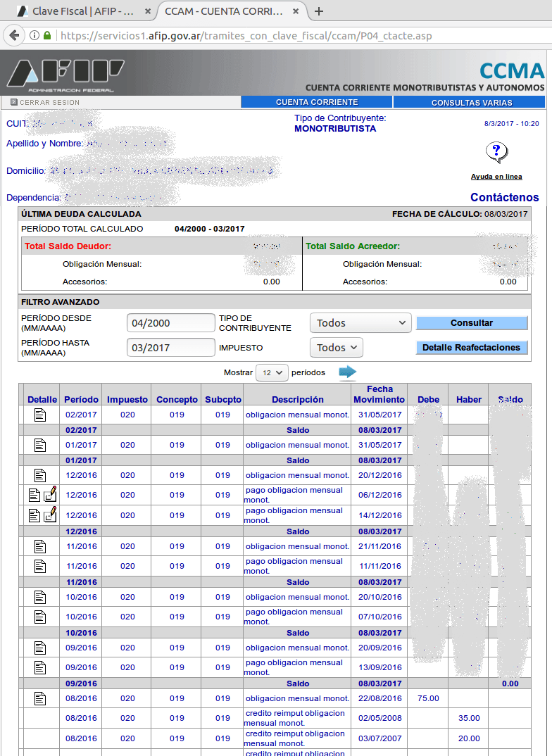This screenshot has width=552, height=756.
Task: Open detail icon for 11/2016 row dated 21/11/2016
Action: pos(40,546)
